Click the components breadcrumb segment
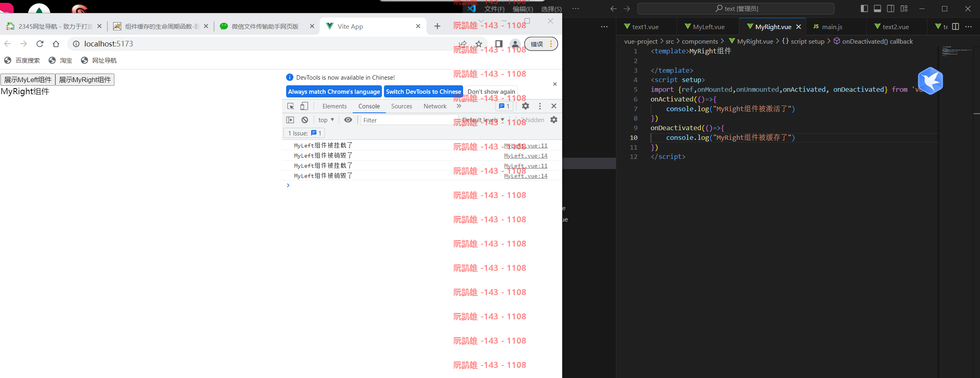Image resolution: width=980 pixels, height=378 pixels. [700, 41]
